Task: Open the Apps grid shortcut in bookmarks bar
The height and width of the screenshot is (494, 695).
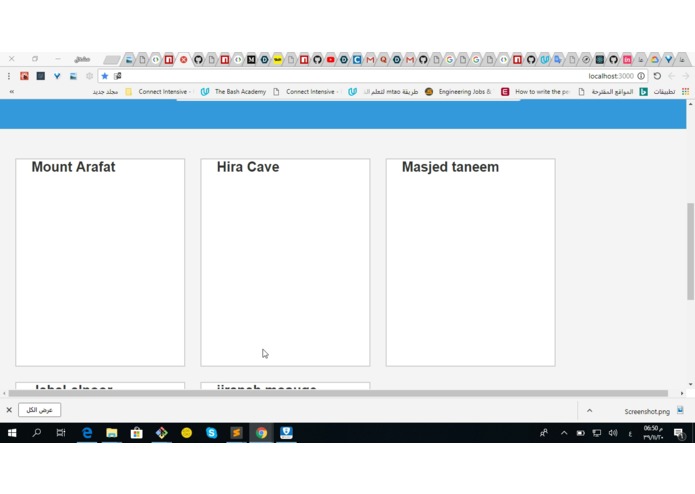Action: pyautogui.click(x=686, y=92)
